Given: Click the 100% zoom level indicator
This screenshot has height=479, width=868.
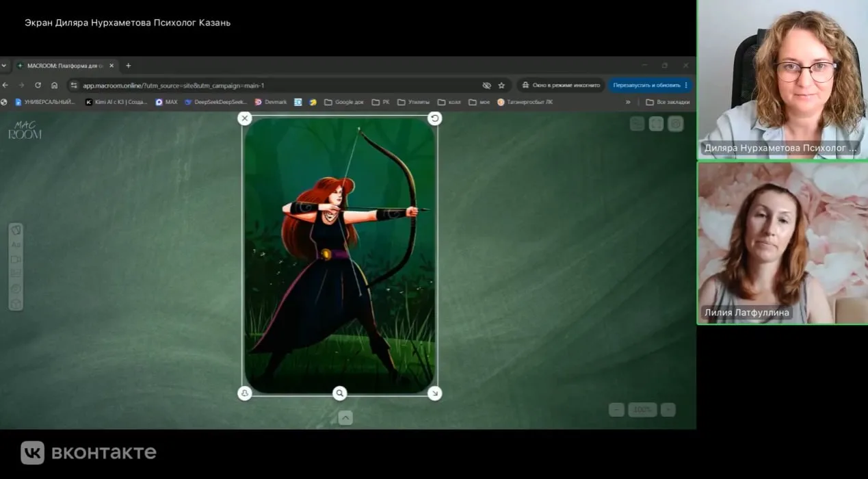Looking at the screenshot, I should [x=642, y=410].
